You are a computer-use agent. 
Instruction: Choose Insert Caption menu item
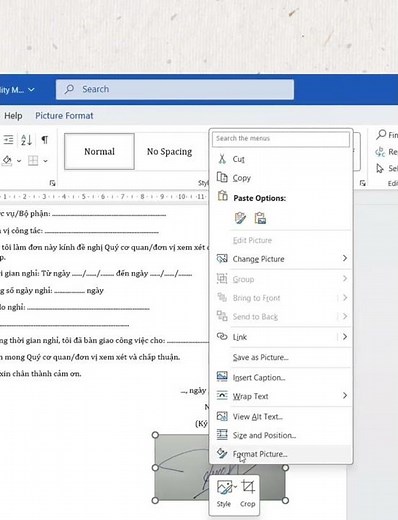point(281,378)
